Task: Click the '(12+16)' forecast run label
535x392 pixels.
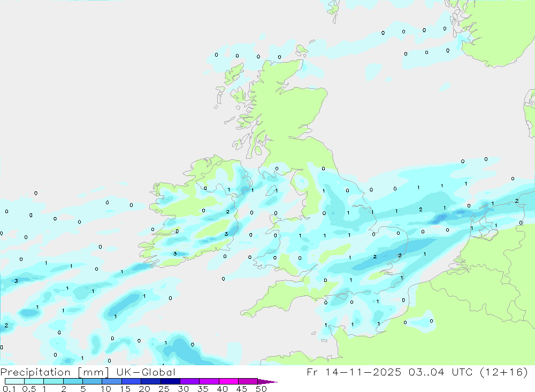Action: (x=503, y=372)
